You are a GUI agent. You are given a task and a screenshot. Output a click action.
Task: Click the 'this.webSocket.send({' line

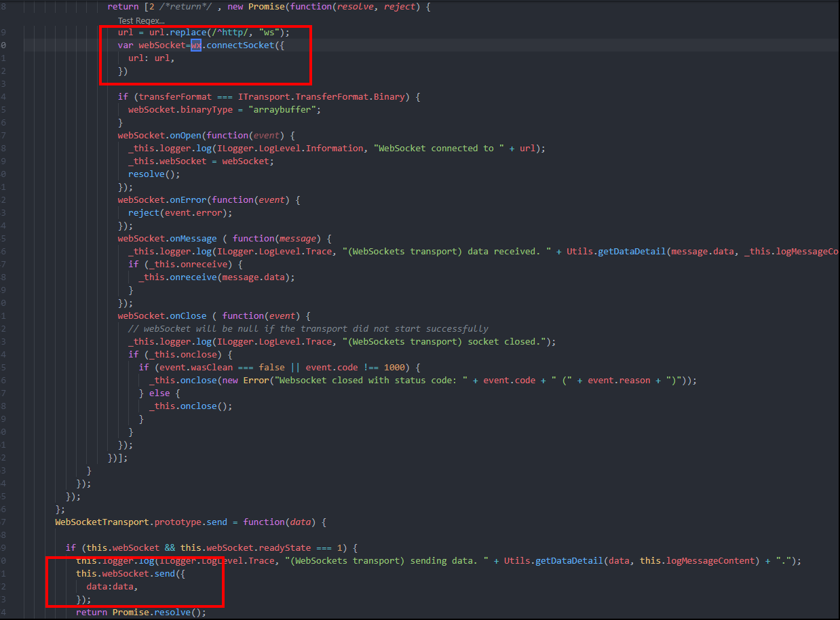pos(131,573)
